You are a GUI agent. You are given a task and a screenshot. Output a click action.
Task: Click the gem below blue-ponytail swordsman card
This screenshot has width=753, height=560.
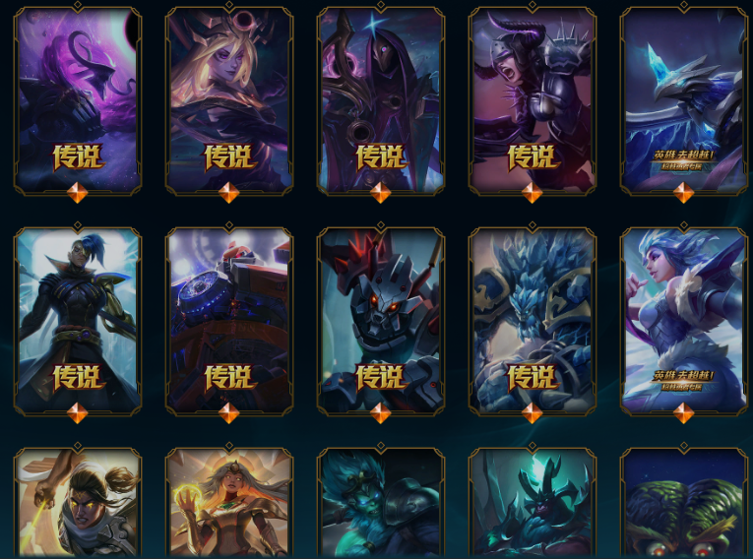tap(78, 413)
